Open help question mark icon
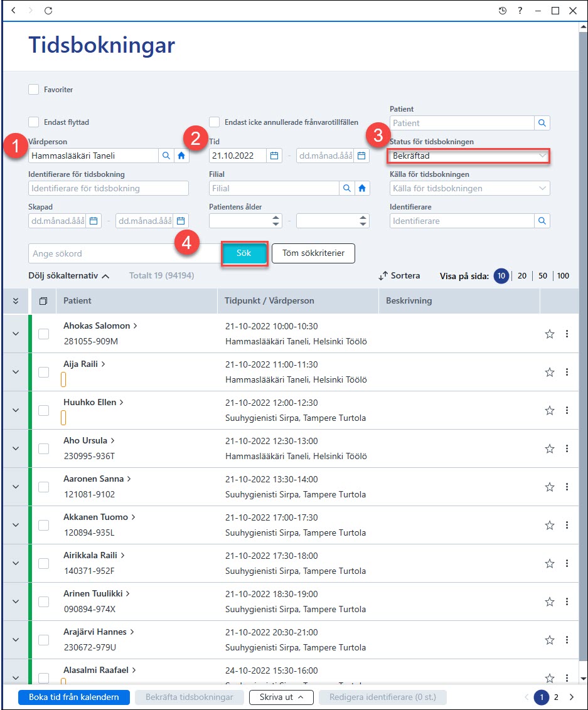The image size is (588, 710). (520, 11)
